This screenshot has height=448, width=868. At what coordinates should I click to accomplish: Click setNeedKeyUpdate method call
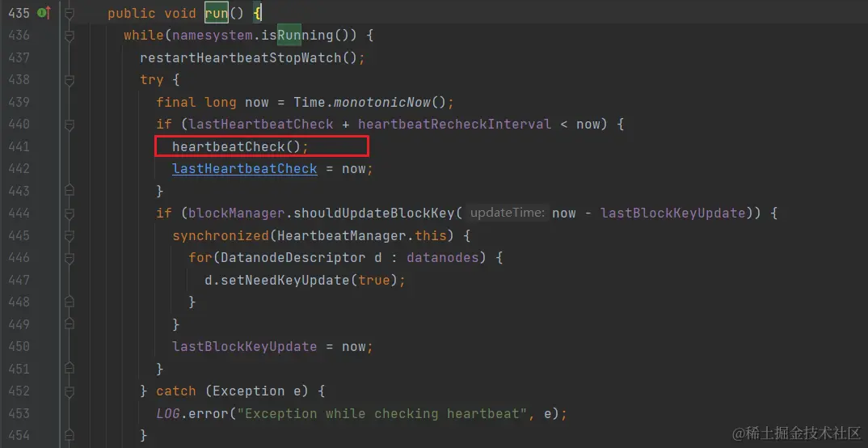[x=285, y=281]
